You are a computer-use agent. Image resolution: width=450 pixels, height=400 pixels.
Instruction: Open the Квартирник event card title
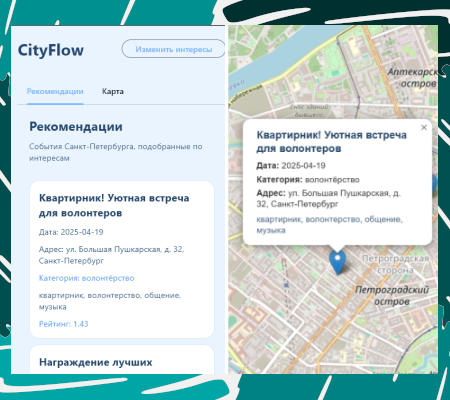point(114,205)
